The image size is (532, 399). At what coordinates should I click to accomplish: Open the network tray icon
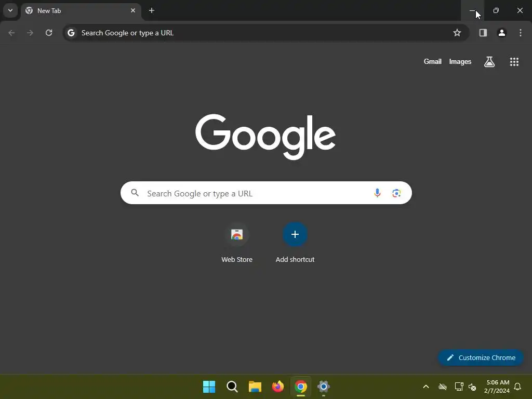(459, 387)
